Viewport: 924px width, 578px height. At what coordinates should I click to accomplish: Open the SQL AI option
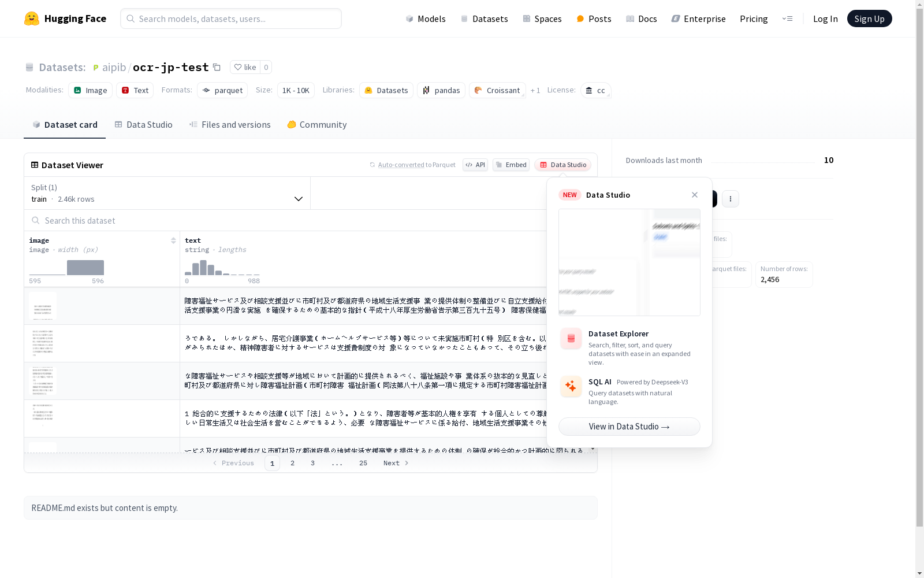(x=629, y=391)
